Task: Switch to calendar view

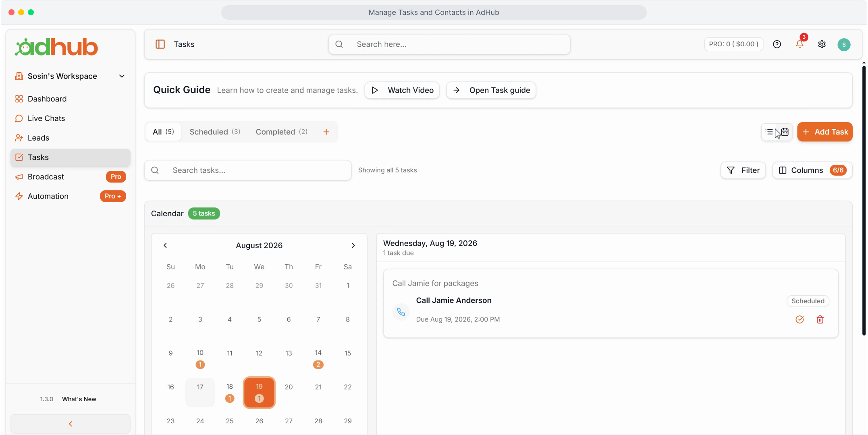Action: pos(785,132)
